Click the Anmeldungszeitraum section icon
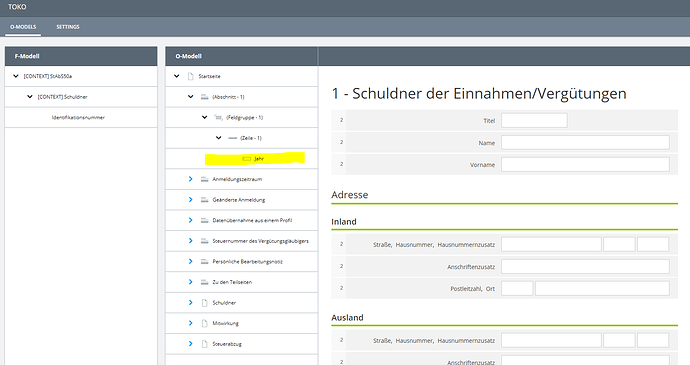Screen dimensions: 690x365 [x=205, y=179]
